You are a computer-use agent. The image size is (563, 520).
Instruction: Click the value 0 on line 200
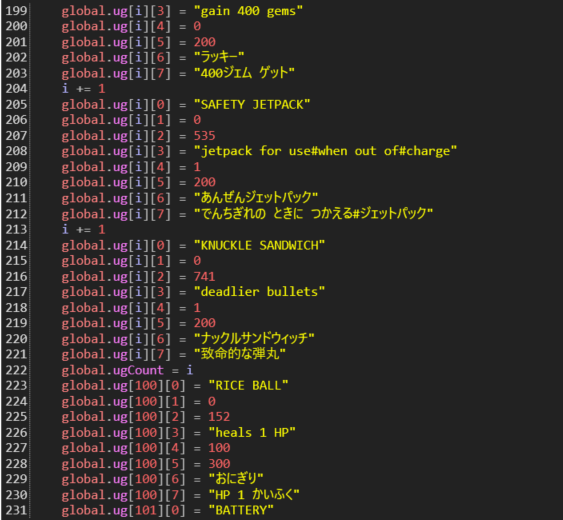[x=197, y=26]
